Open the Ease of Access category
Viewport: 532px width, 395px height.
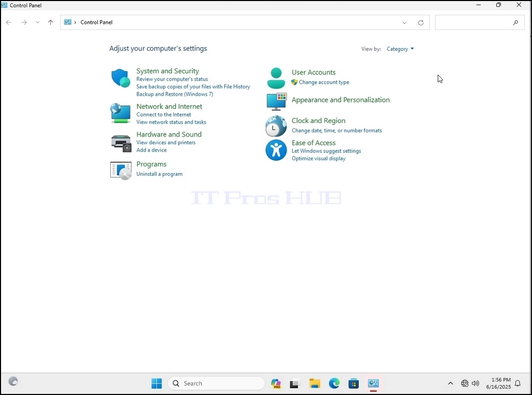point(314,143)
